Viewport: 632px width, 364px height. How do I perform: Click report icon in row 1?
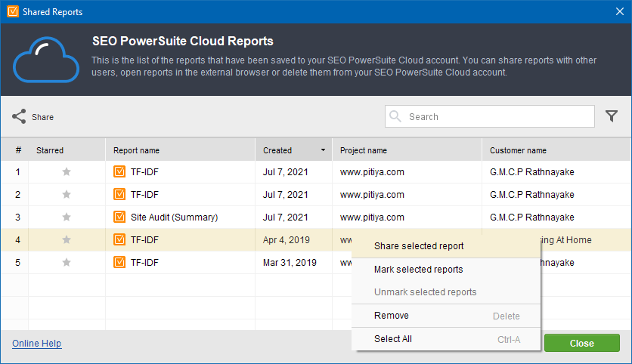119,171
